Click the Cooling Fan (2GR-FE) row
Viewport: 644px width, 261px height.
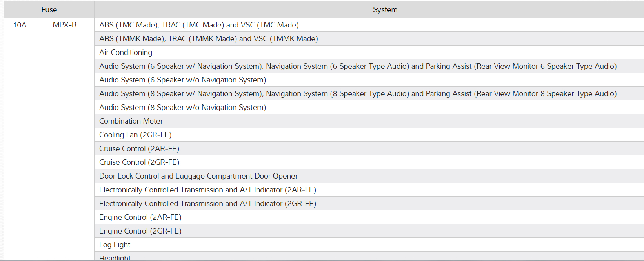click(x=135, y=135)
